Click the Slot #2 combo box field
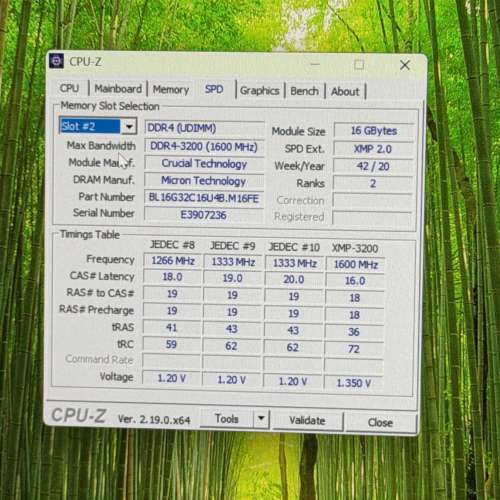500x500 pixels. (98, 126)
